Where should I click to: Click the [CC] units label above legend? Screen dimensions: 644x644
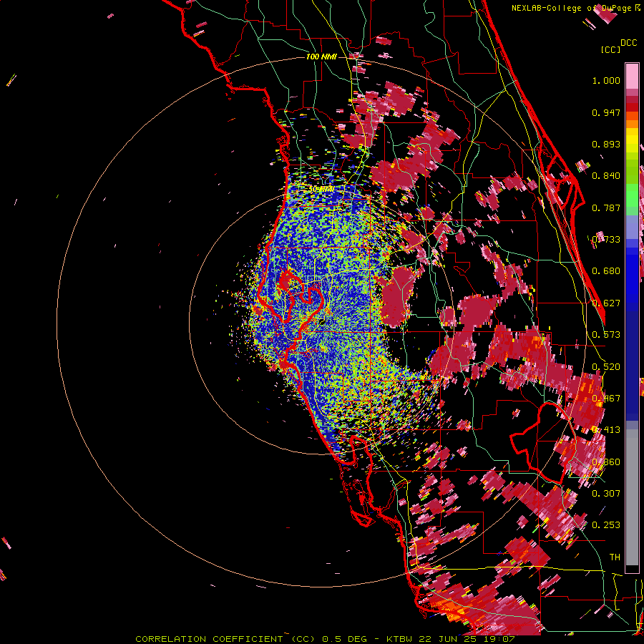(x=610, y=49)
